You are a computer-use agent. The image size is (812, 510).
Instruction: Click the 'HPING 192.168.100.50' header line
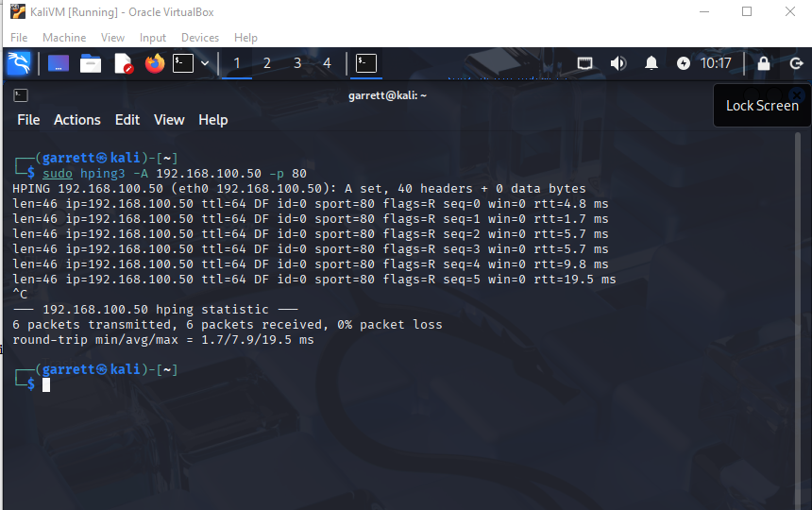coord(298,189)
